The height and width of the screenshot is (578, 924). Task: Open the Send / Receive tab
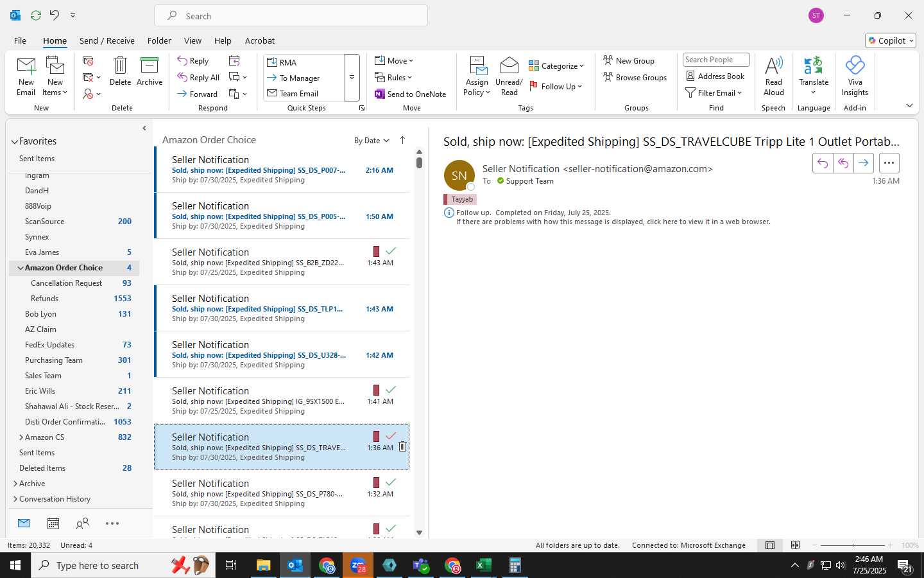[107, 40]
